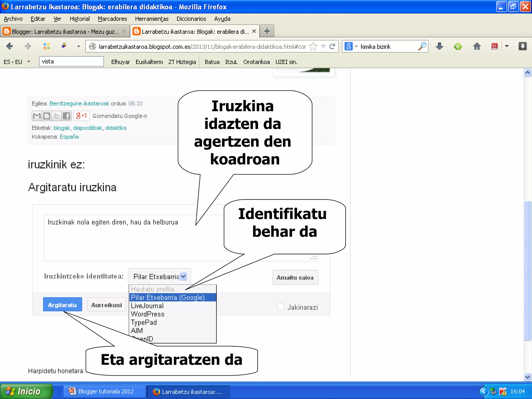532x399 pixels.
Task: Click the system tray expand arrow
Action: 483,391
